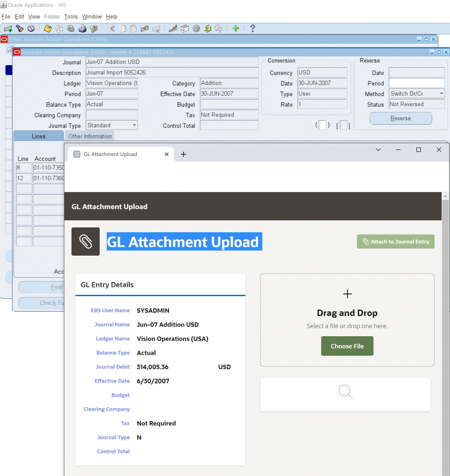This screenshot has height=476, width=450.
Task: Select the GL Attachment Upload browser tab
Action: 121,154
